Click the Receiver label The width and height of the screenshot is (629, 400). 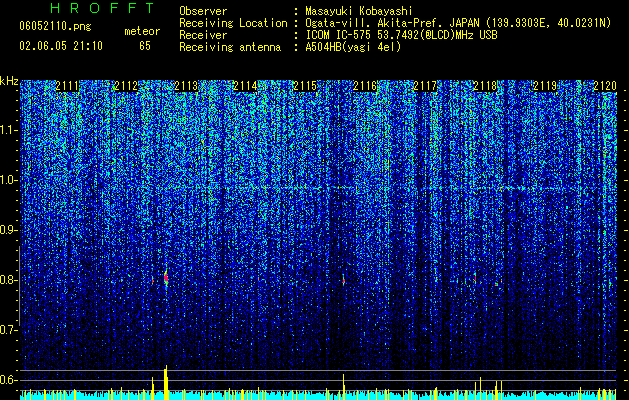(x=203, y=35)
